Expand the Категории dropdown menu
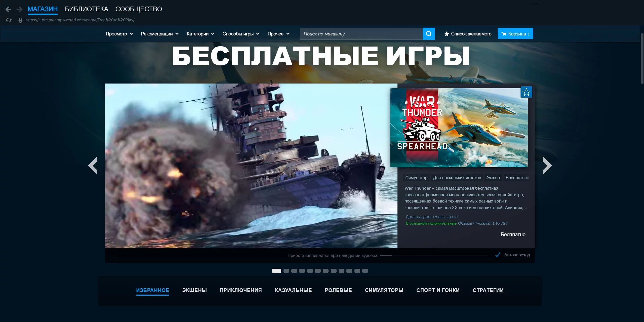Viewport: 644px width, 322px height. pyautogui.click(x=200, y=34)
